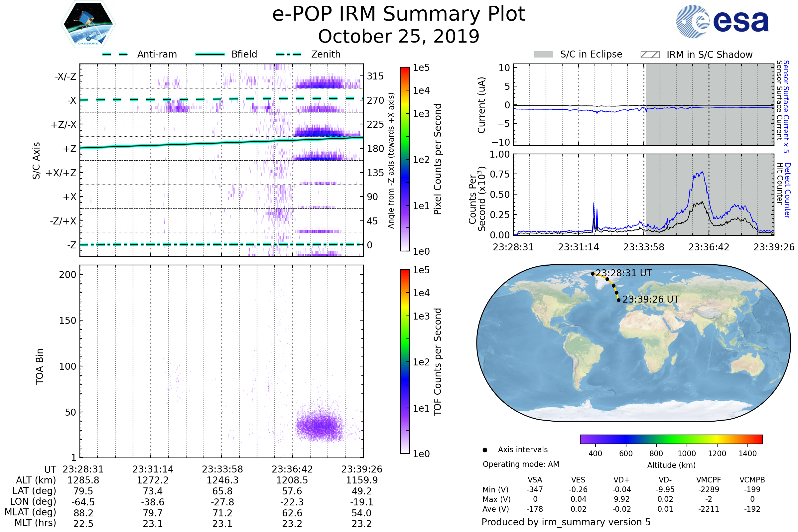Screen dimensions: 798x532
Task: Click the Anti-ram dashed line legend marker
Action: [115, 54]
